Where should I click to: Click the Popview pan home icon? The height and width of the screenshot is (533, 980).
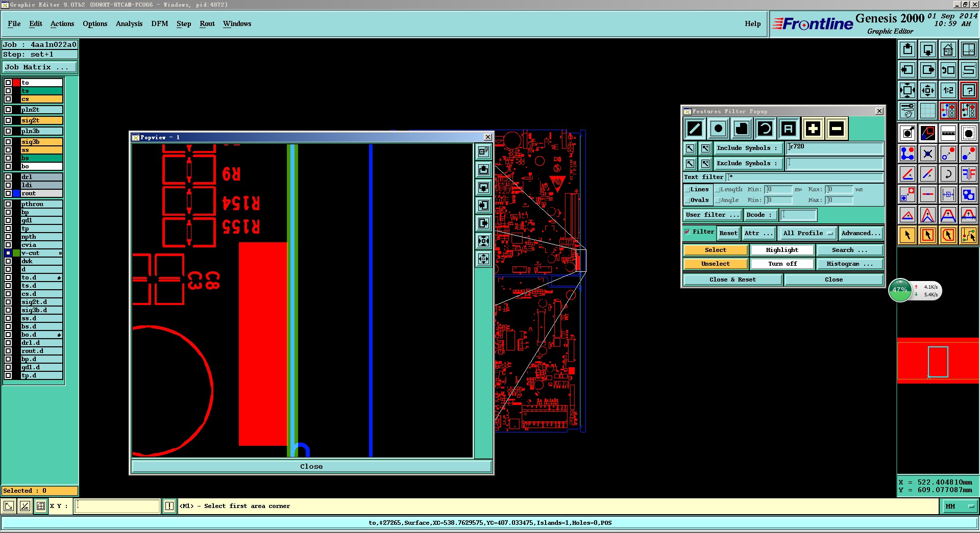[484, 151]
